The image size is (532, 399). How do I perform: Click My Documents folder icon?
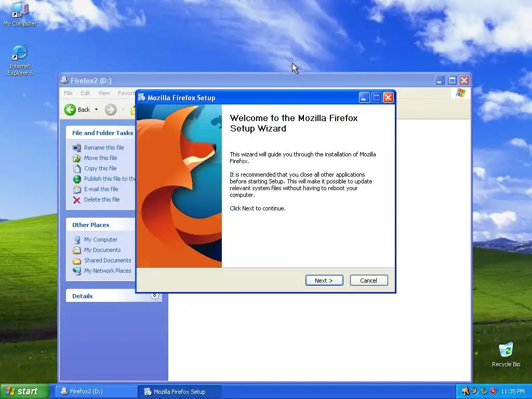pyautogui.click(x=77, y=250)
